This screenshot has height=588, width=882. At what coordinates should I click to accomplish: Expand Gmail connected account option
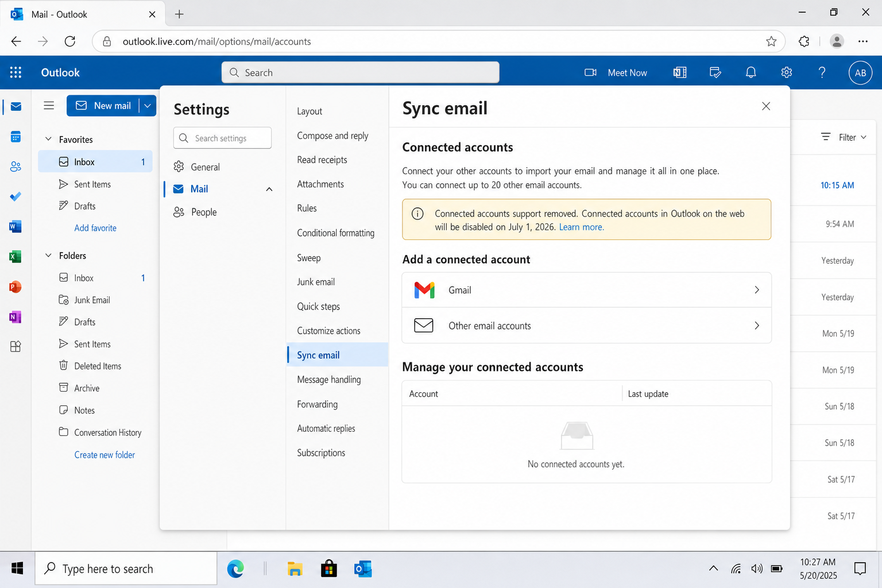coord(586,290)
